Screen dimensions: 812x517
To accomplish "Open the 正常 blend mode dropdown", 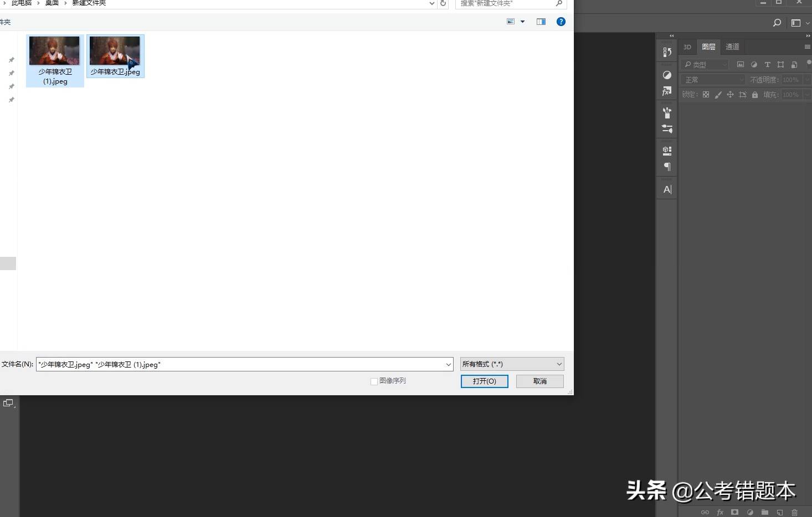I will pos(713,80).
